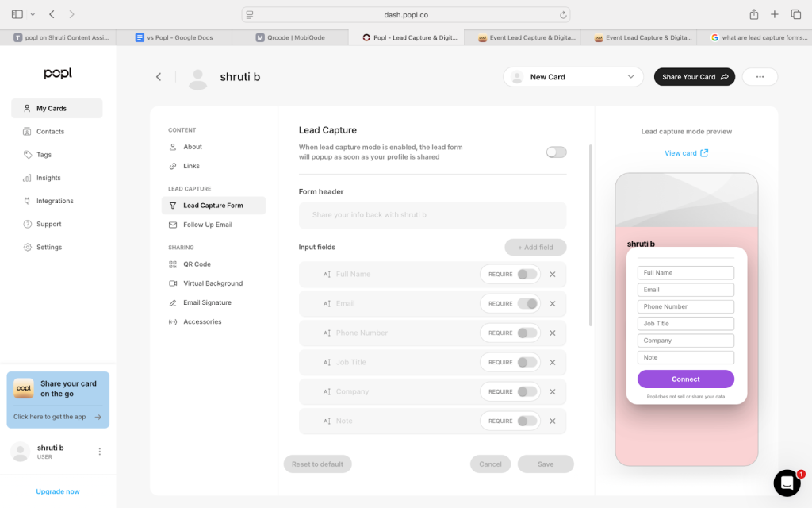The height and width of the screenshot is (508, 812).
Task: Click the Safari page reload icon
Action: click(x=563, y=14)
